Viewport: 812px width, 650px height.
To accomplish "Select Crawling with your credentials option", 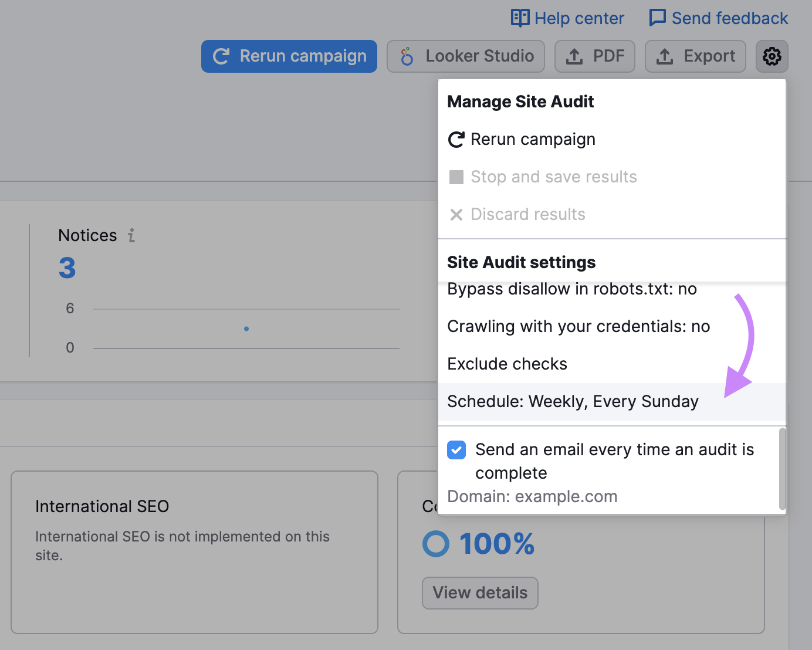I will tap(578, 326).
